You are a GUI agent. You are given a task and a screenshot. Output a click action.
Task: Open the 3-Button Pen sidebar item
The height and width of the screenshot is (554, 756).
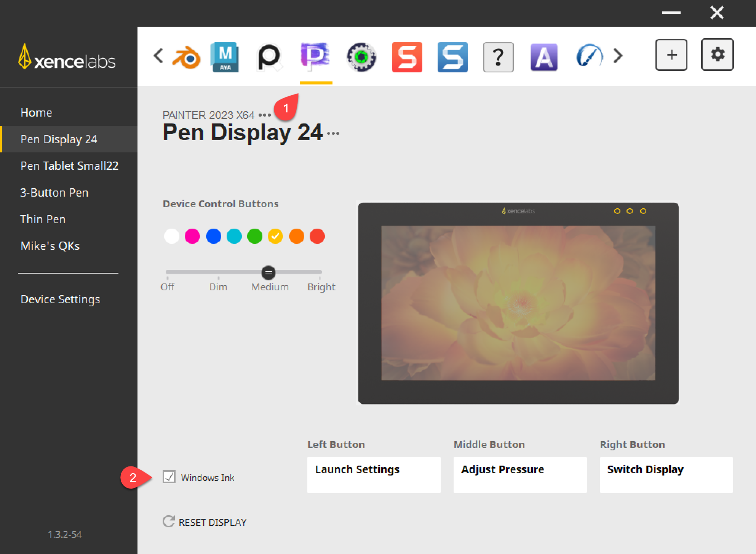click(54, 192)
